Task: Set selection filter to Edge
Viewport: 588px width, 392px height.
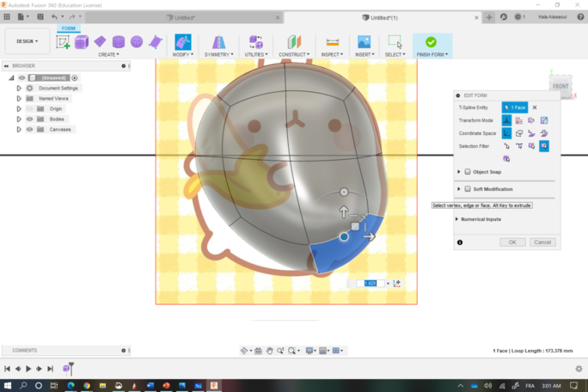Action: point(519,146)
